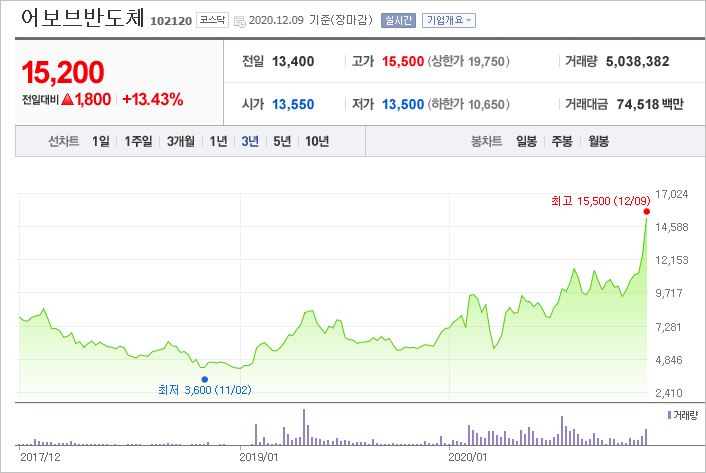The height and width of the screenshot is (473, 706).
Task: Click the stock code 102120
Action: pyautogui.click(x=171, y=21)
